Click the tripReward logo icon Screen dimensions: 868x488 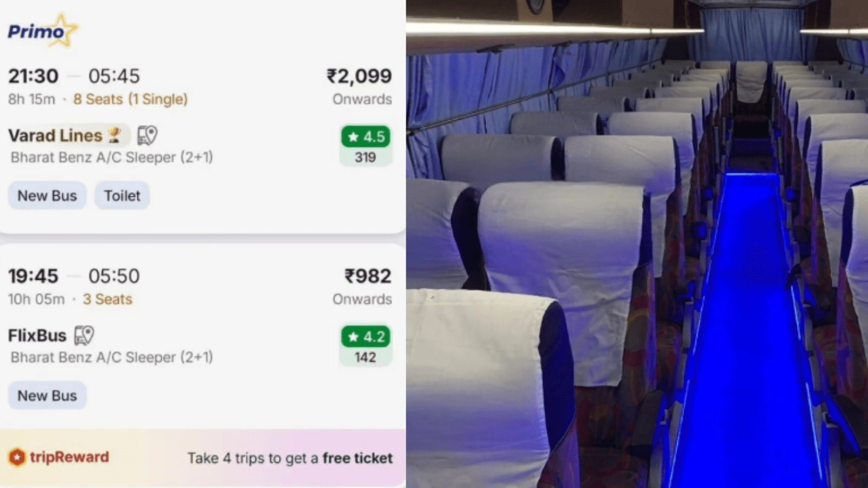coord(17,458)
